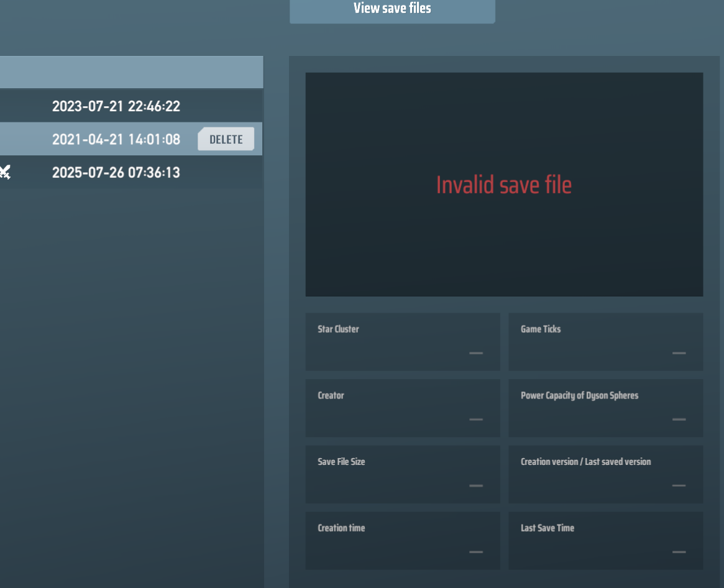Click Creation version / Last saved version field

tap(606, 474)
